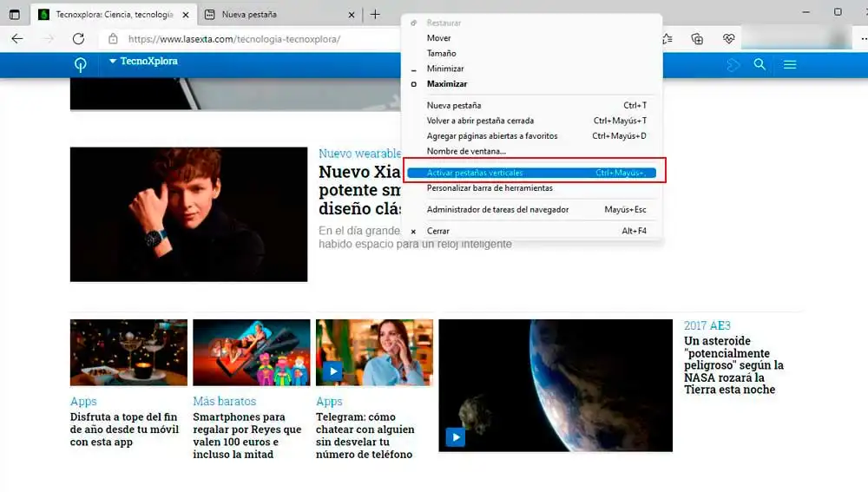Screen dimensions: 868x492
Task: Click the arrow icon beside search
Action: tap(733, 65)
